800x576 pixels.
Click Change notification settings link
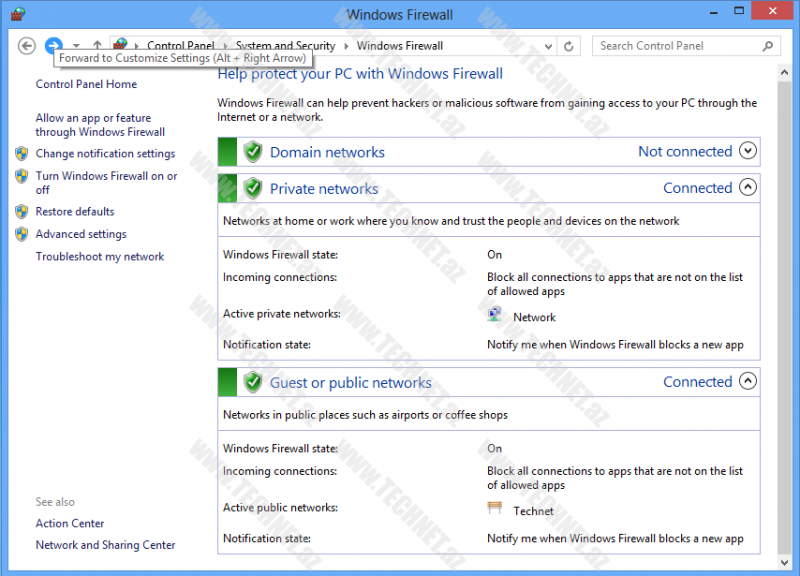point(105,154)
